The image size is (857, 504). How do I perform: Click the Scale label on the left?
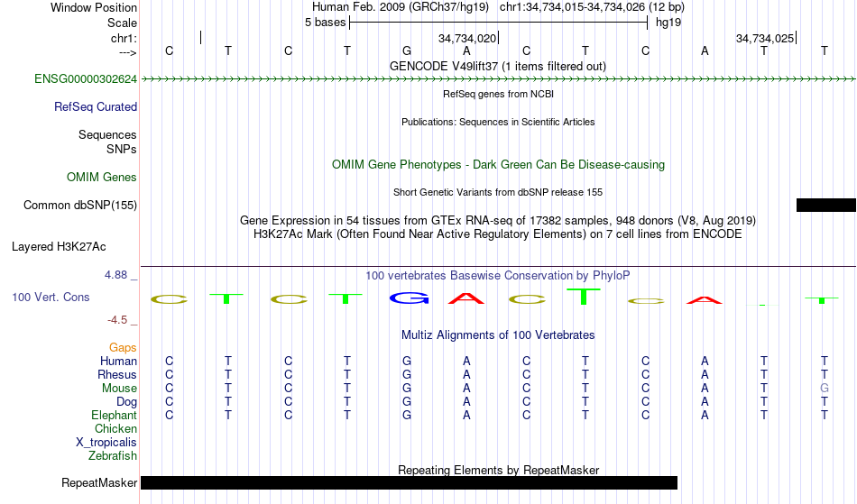[x=122, y=23]
